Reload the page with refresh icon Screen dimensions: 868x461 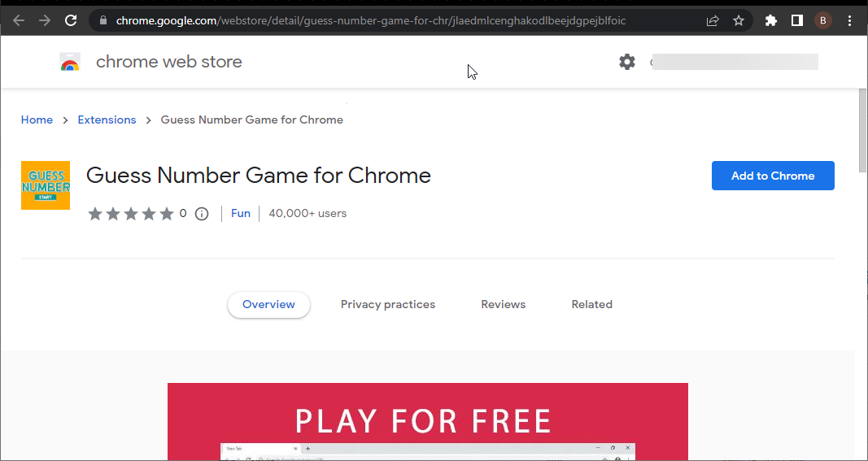pos(71,20)
